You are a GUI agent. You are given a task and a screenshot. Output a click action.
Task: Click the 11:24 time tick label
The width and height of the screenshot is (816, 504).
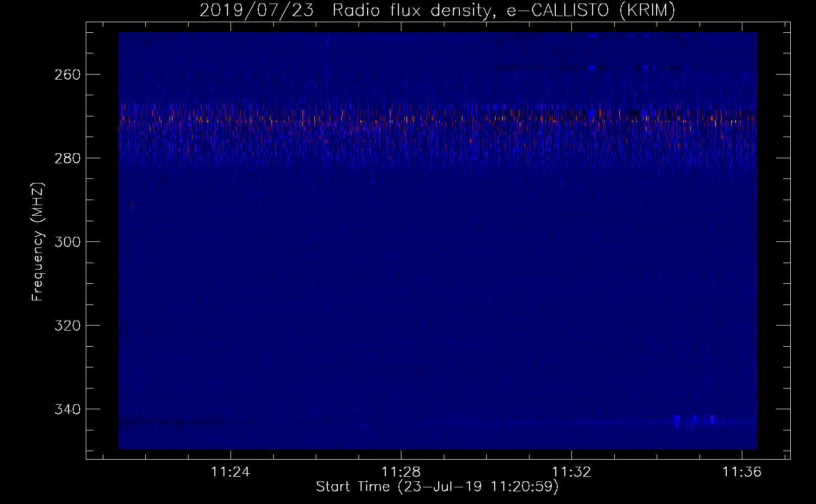pyautogui.click(x=230, y=472)
